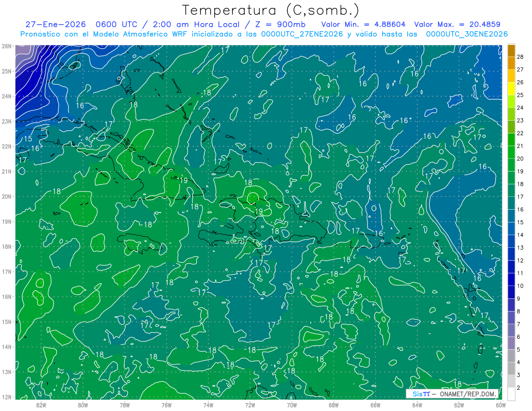
Task: Click the 80W longitude axis label
Action: coord(83,405)
